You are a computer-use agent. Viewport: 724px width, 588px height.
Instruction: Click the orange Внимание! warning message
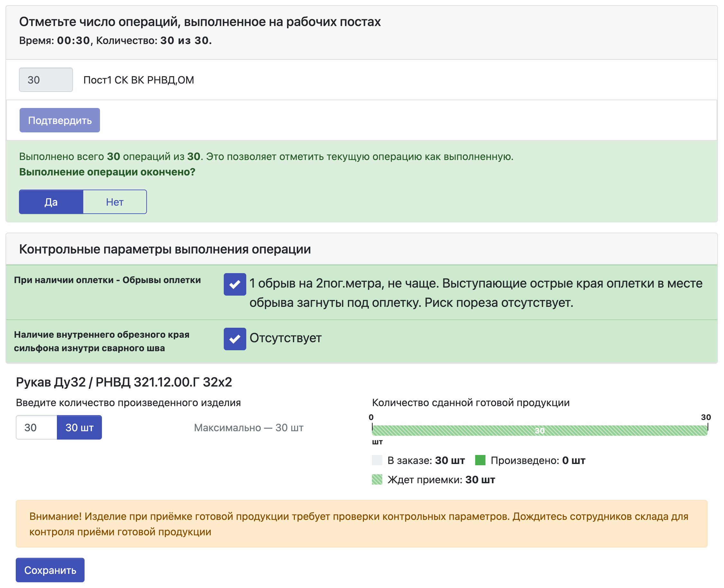click(362, 524)
